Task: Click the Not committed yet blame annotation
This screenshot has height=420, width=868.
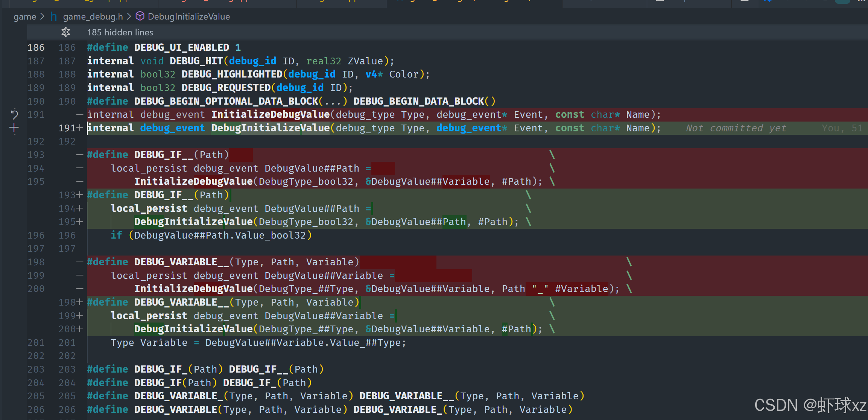Action: coord(736,128)
